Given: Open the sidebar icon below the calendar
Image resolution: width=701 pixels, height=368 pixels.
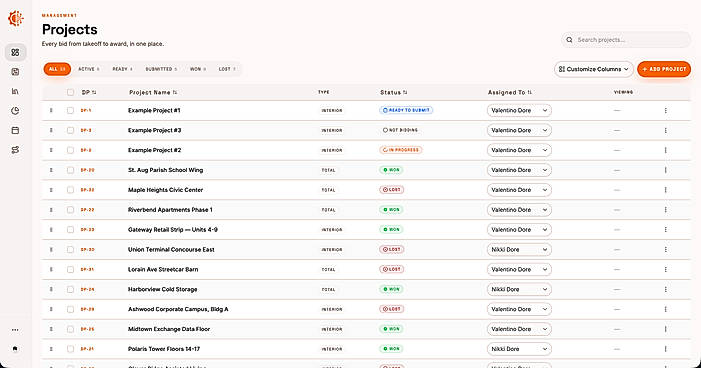Looking at the screenshot, I should (x=15, y=150).
